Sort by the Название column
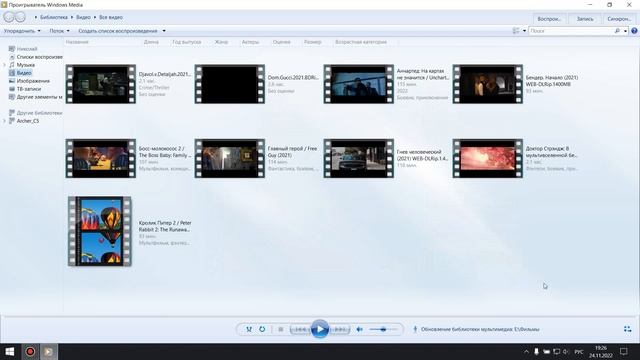Viewport: 640px width, 360px height. point(77,42)
